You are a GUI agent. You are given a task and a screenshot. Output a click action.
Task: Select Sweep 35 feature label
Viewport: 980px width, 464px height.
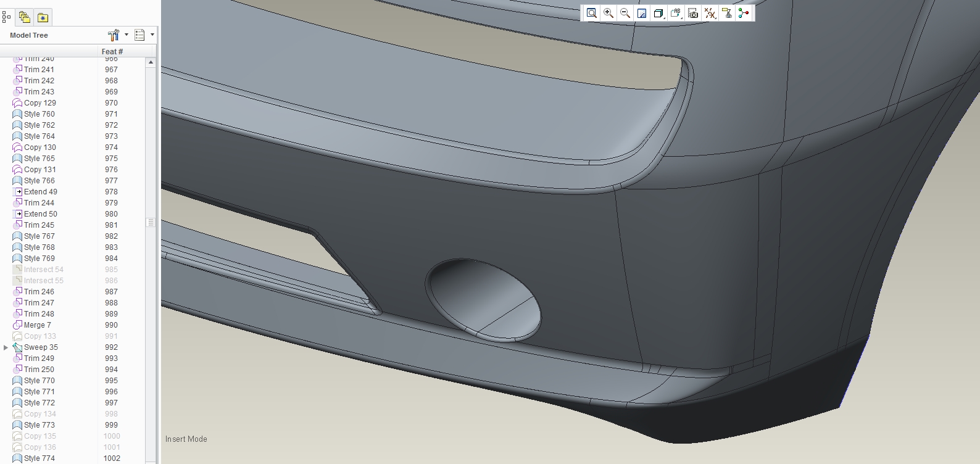click(x=41, y=347)
